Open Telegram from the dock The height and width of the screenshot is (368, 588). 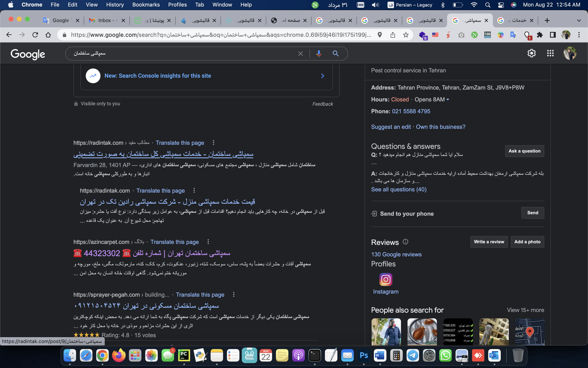(x=413, y=355)
